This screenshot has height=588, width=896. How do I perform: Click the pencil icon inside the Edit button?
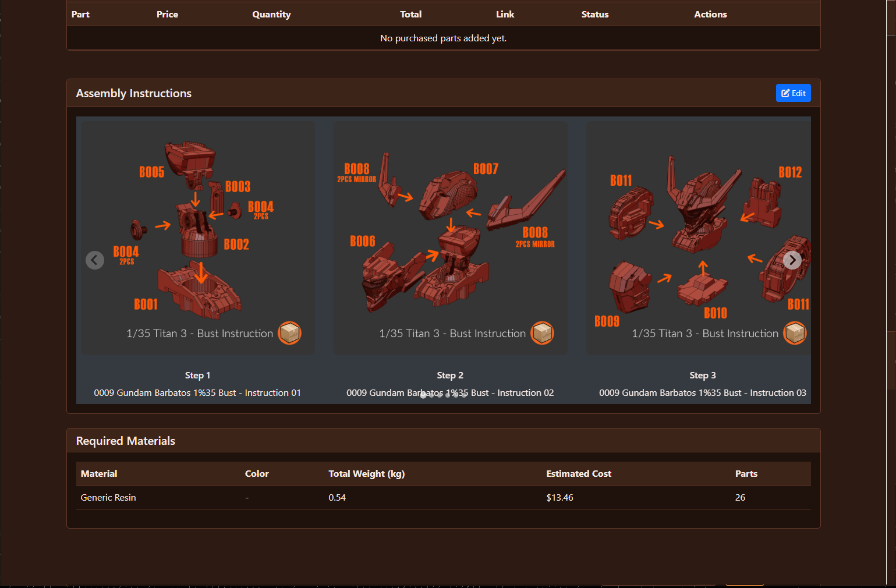pos(785,93)
